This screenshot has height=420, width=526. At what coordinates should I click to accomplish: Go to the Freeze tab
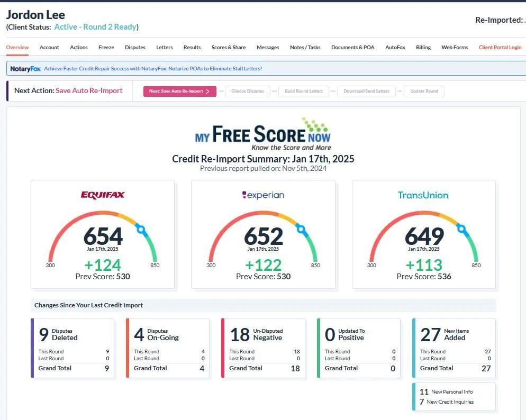point(106,47)
